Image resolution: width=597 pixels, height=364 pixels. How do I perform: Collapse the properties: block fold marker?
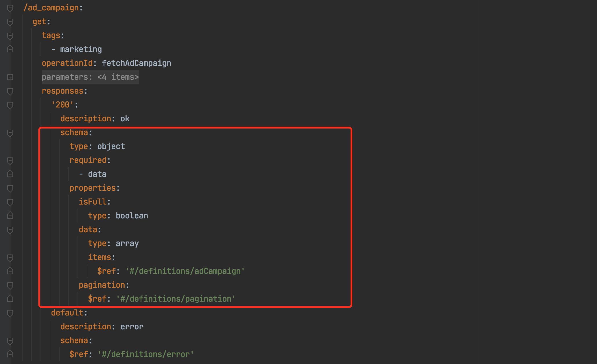10,188
